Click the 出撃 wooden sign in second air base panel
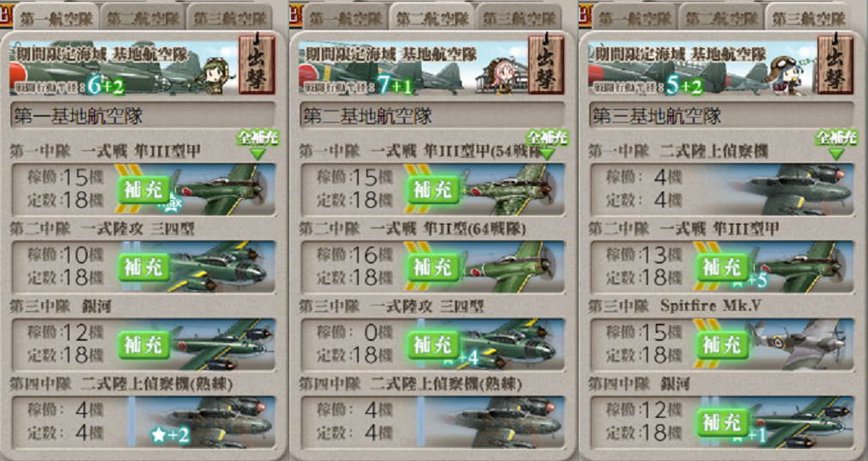868x461 pixels. pos(546,64)
